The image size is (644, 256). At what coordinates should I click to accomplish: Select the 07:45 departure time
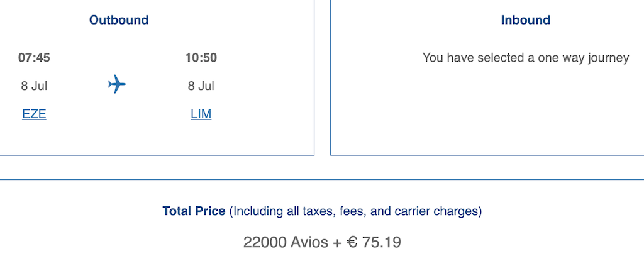pyautogui.click(x=34, y=58)
